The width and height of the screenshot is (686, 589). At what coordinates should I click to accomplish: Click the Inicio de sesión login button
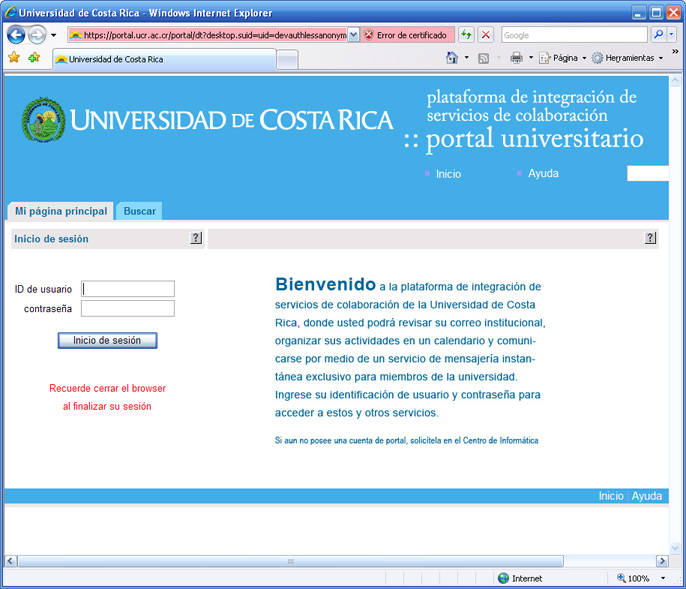pos(107,340)
